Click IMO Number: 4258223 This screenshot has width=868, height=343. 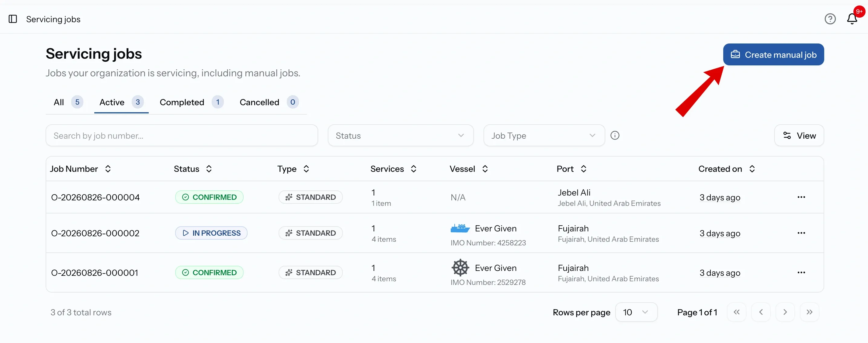pos(488,243)
